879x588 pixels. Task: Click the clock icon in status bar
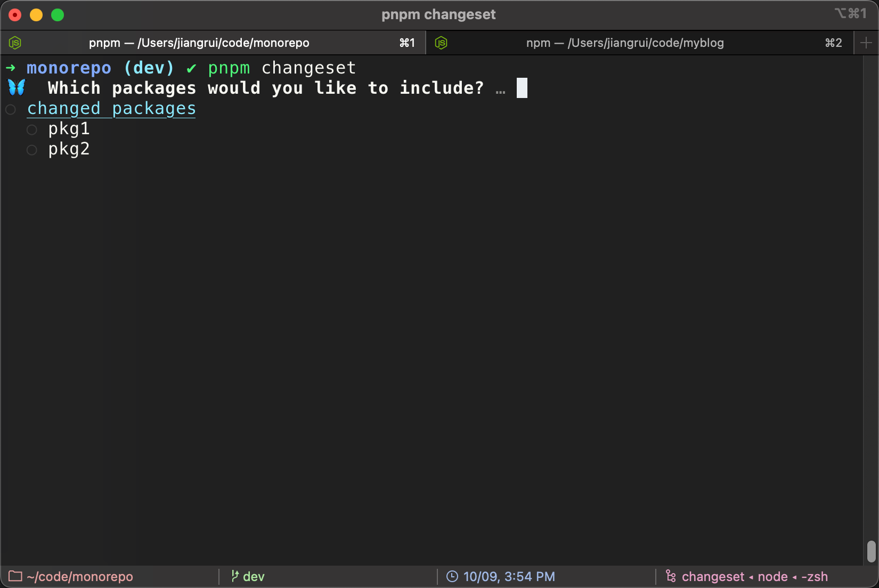coord(452,576)
